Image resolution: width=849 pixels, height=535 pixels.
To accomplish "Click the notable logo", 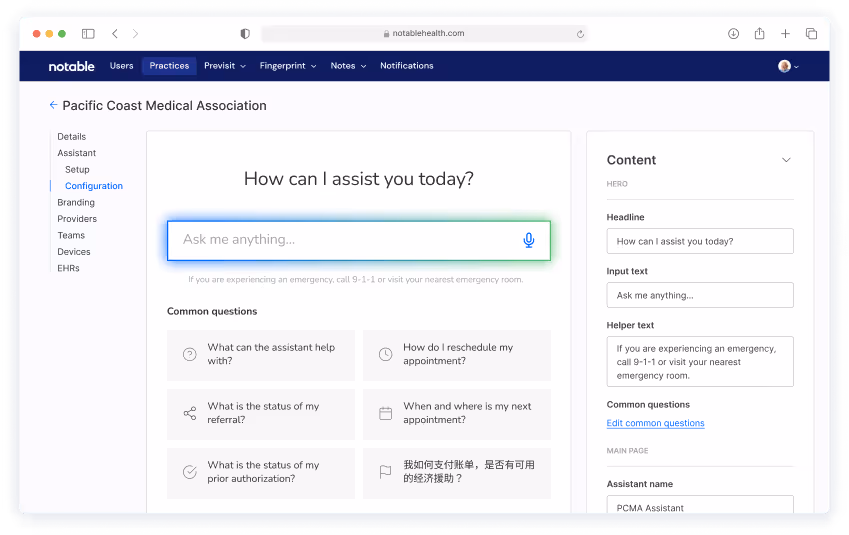I will pos(71,66).
